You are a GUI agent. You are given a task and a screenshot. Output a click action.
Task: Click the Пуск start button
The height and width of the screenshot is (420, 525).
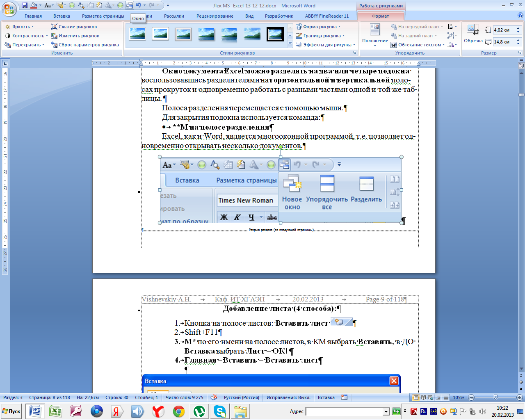pyautogui.click(x=11, y=411)
